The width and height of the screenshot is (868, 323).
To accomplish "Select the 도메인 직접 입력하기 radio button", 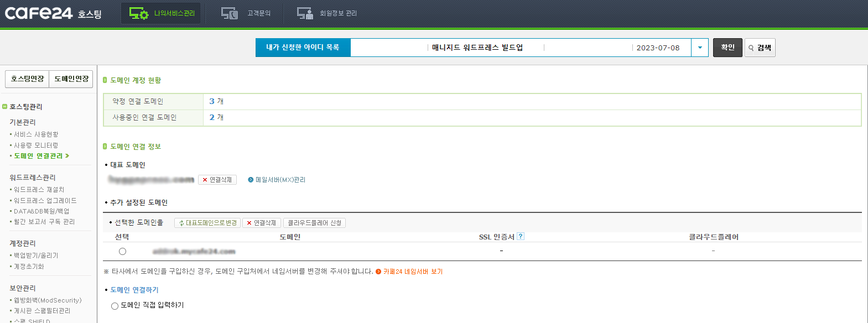I will [x=115, y=306].
